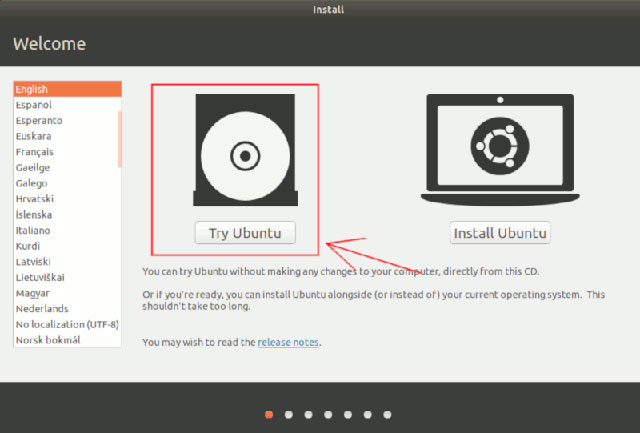
Task: Select Hrvatski language
Action: pos(68,199)
